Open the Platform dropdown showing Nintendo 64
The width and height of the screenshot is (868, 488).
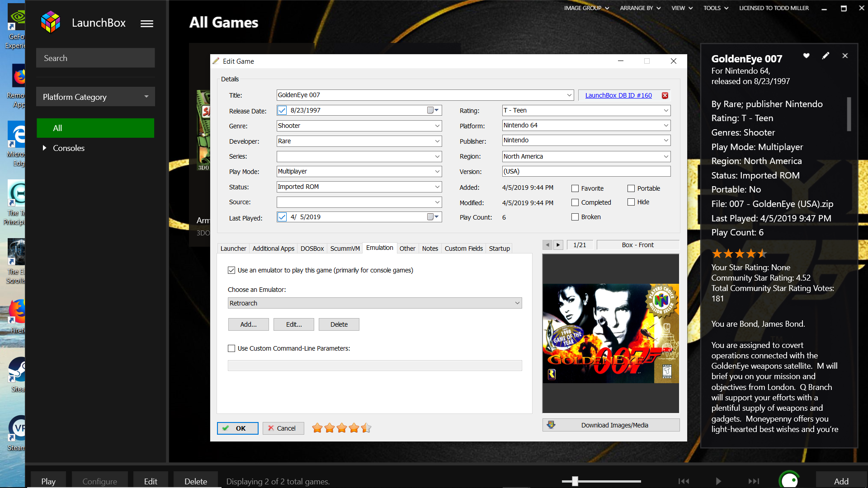[666, 125]
